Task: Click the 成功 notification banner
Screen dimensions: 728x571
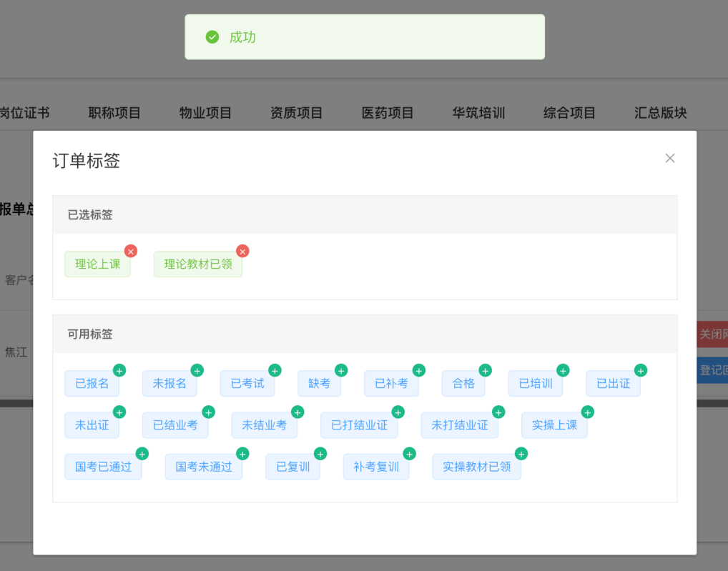Action: tap(365, 37)
